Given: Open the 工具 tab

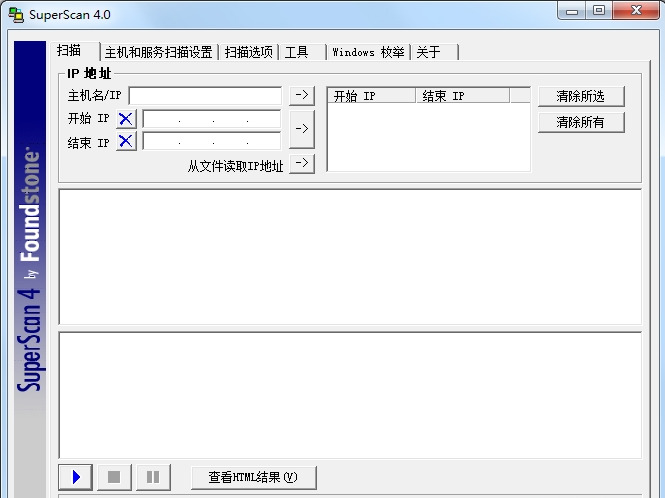Looking at the screenshot, I should tap(303, 52).
